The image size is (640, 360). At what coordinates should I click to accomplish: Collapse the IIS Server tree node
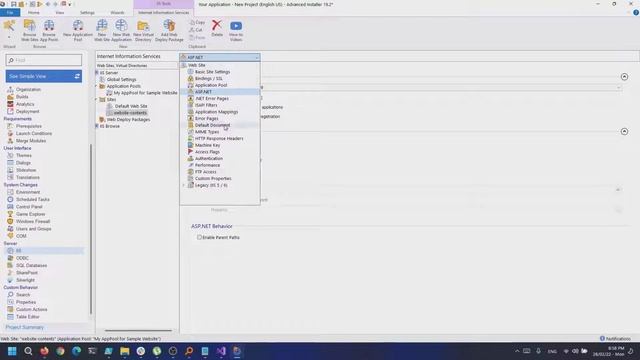point(97,73)
